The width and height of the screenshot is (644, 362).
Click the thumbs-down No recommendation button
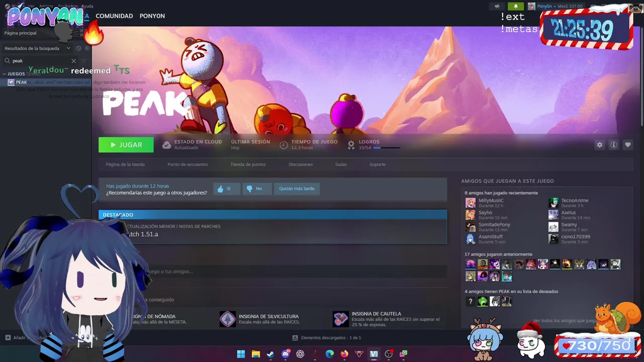(x=257, y=189)
